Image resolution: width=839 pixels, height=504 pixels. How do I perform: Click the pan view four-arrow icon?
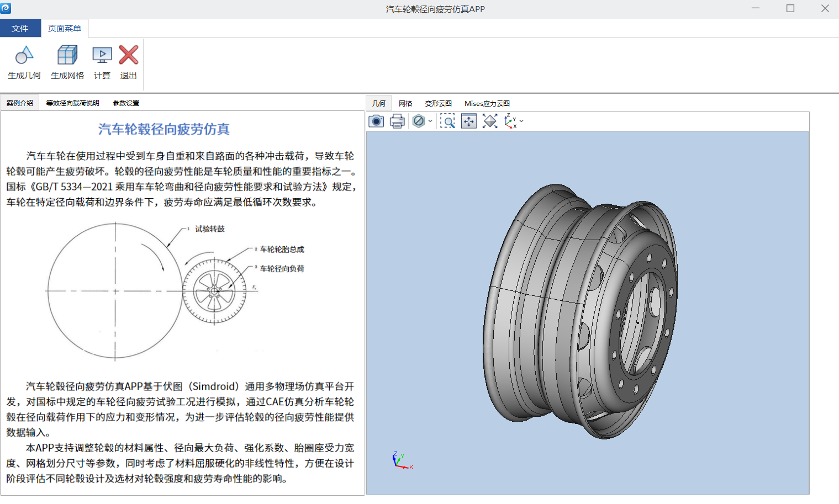click(x=468, y=121)
